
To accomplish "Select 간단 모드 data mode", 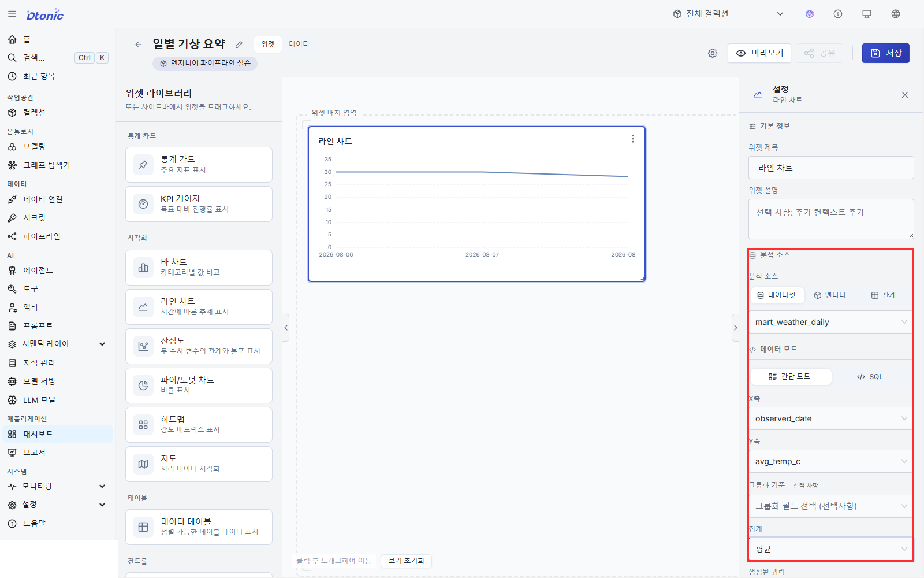I will click(790, 376).
